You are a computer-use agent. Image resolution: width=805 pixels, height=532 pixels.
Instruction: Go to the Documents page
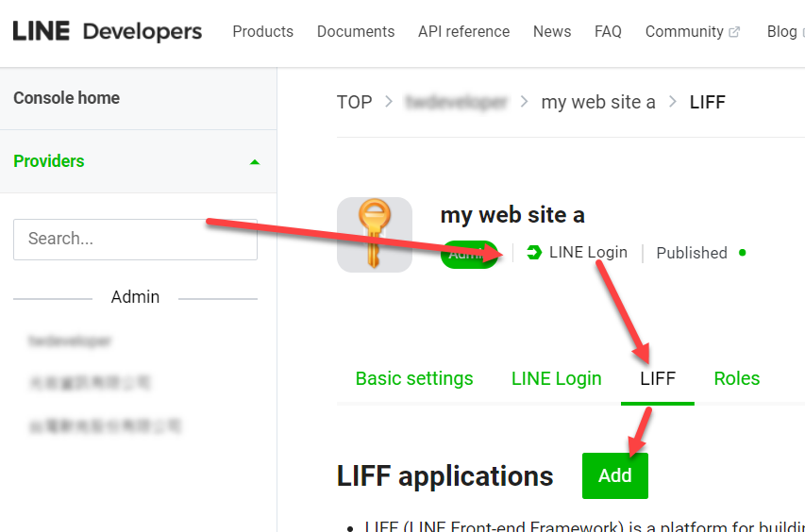click(356, 31)
